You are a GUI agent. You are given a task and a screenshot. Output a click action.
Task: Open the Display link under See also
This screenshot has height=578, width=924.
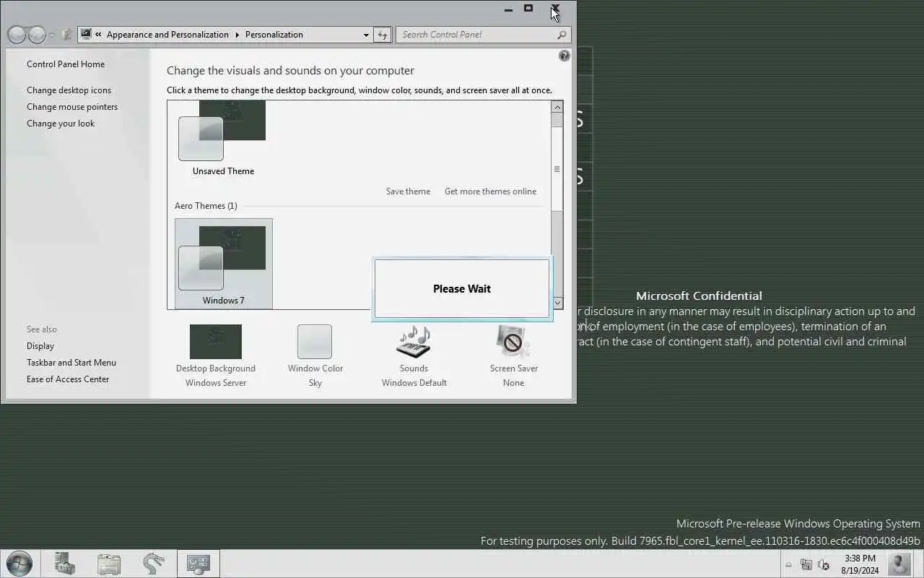coord(40,346)
